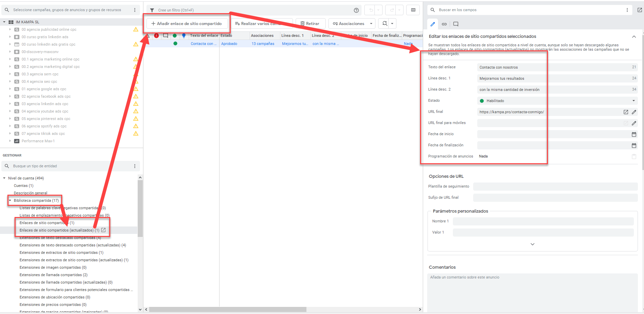
Task: Open the column chooser icon
Action: tap(413, 10)
